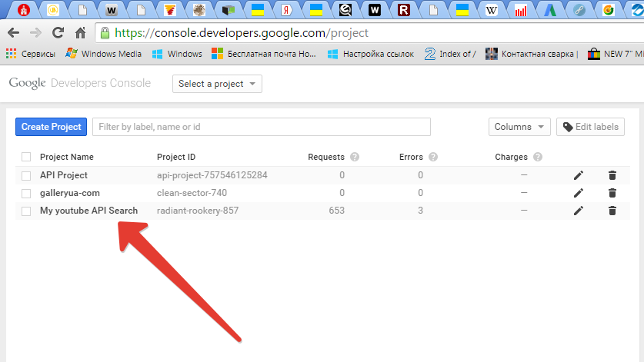Delete API Project with trash icon
The height and width of the screenshot is (362, 644).
point(612,175)
